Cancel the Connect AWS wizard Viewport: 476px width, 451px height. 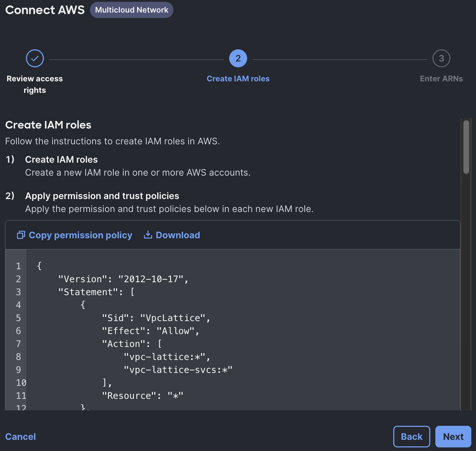pyautogui.click(x=21, y=437)
